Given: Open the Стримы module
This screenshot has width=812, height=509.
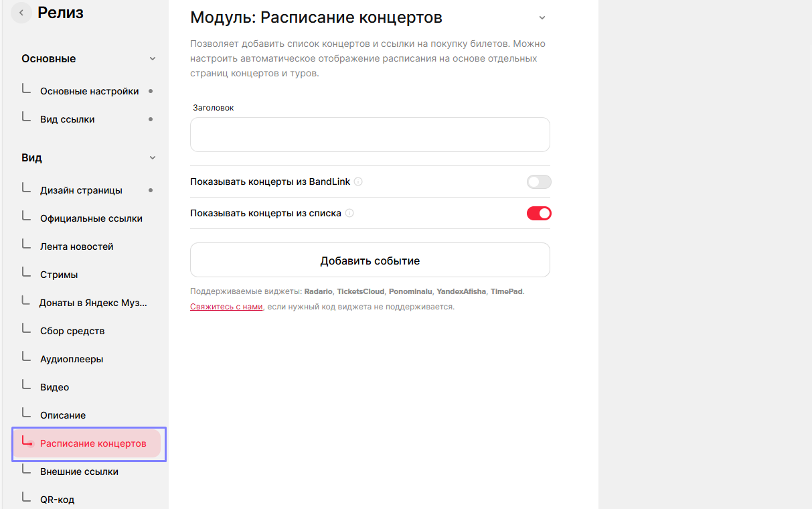Looking at the screenshot, I should coord(59,275).
